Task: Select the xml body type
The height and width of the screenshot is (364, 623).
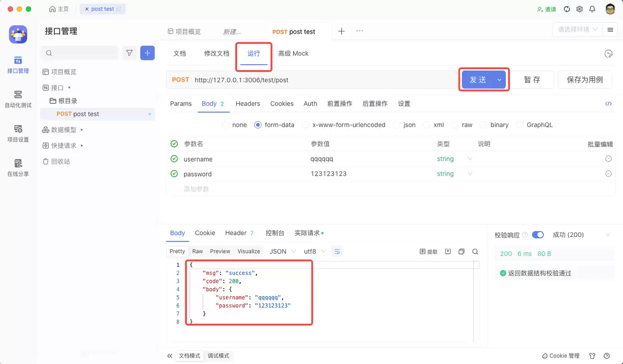Action: pos(434,125)
